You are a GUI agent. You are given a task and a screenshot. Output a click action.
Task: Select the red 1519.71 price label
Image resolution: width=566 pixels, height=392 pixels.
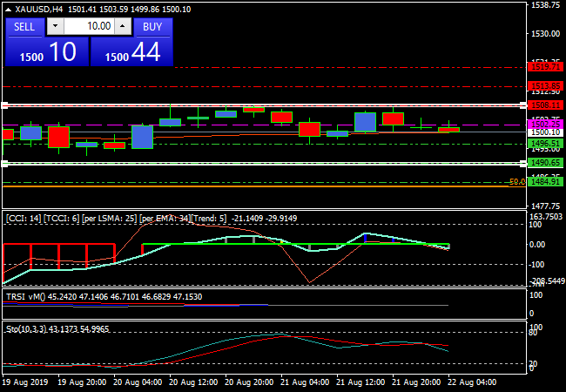pyautogui.click(x=545, y=66)
